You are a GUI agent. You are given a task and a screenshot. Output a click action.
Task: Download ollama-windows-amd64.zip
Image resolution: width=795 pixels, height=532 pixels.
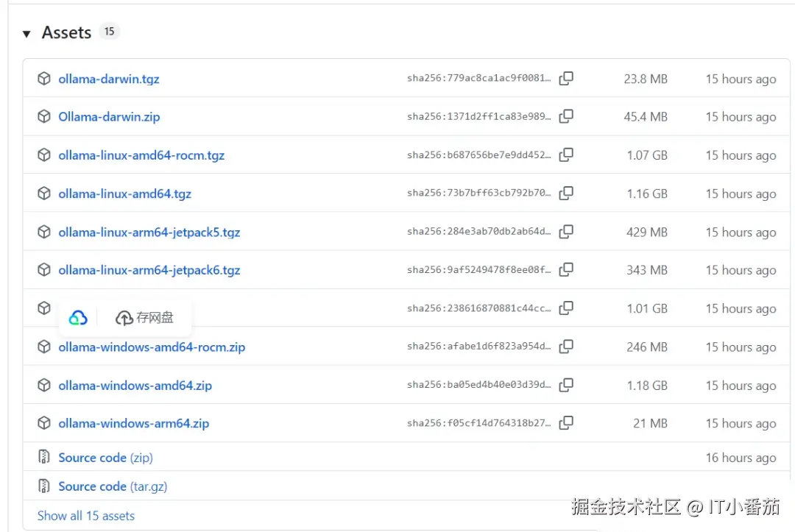(134, 385)
